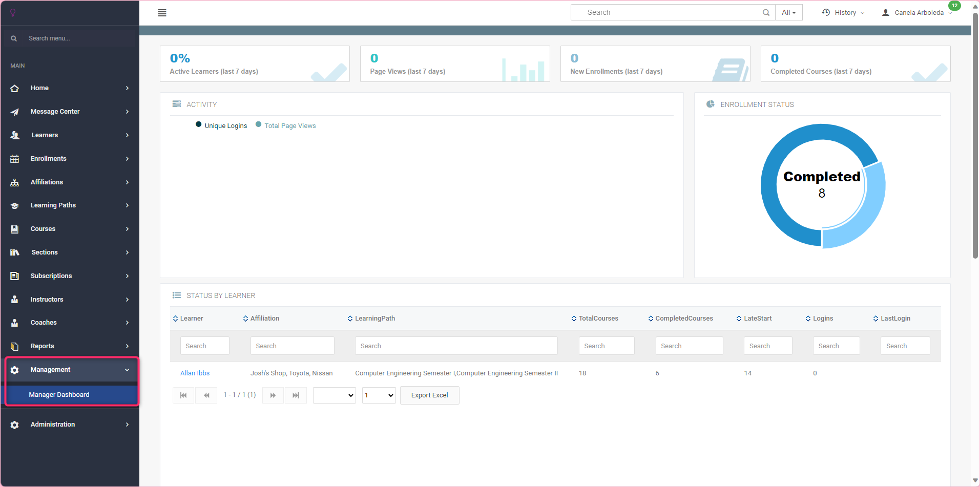Click the Export Excel button

[x=429, y=395]
